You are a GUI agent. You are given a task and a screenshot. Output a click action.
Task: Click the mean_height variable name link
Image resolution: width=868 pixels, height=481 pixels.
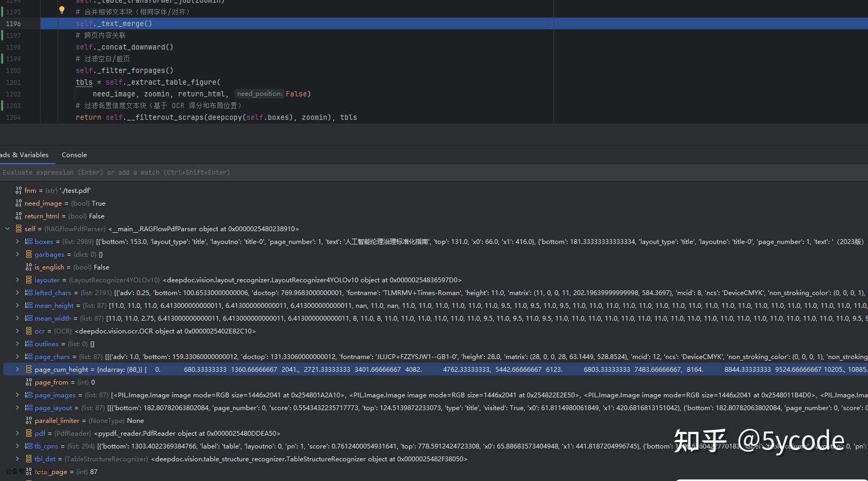(x=54, y=306)
